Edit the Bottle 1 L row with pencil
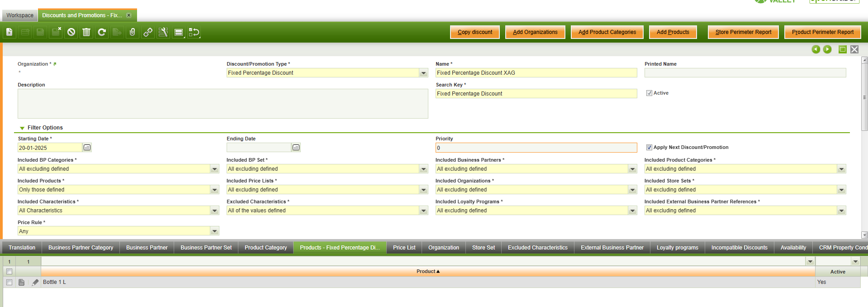 35,282
